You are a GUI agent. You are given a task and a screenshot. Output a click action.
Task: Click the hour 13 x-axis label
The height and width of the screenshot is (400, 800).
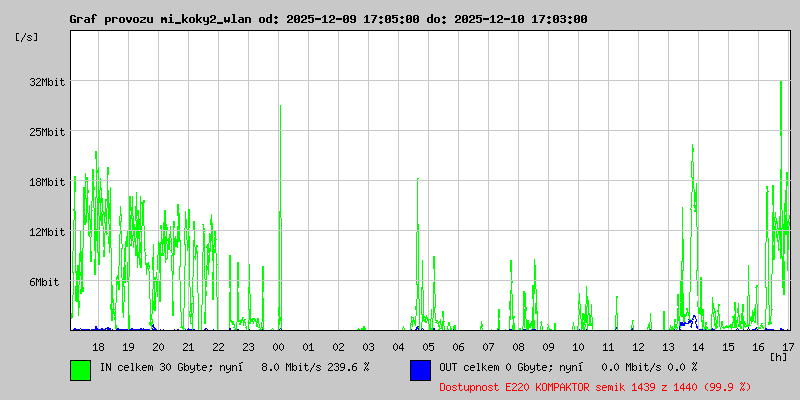[x=668, y=347]
